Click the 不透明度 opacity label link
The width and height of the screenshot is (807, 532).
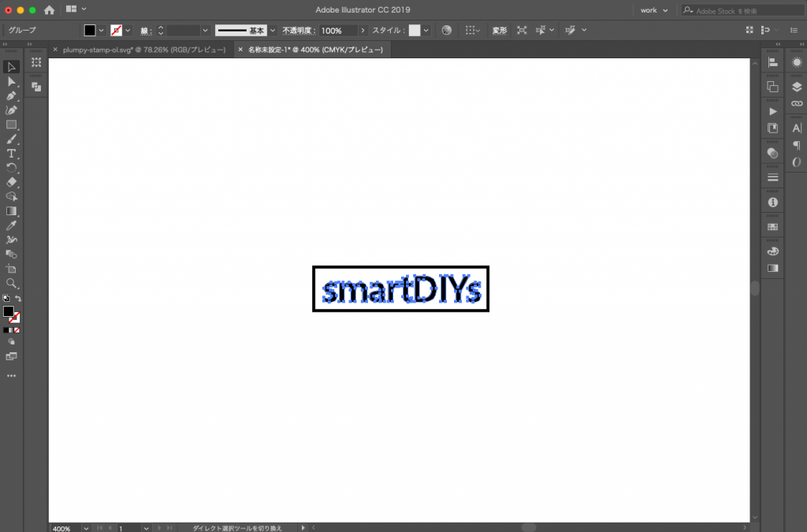[x=298, y=31]
